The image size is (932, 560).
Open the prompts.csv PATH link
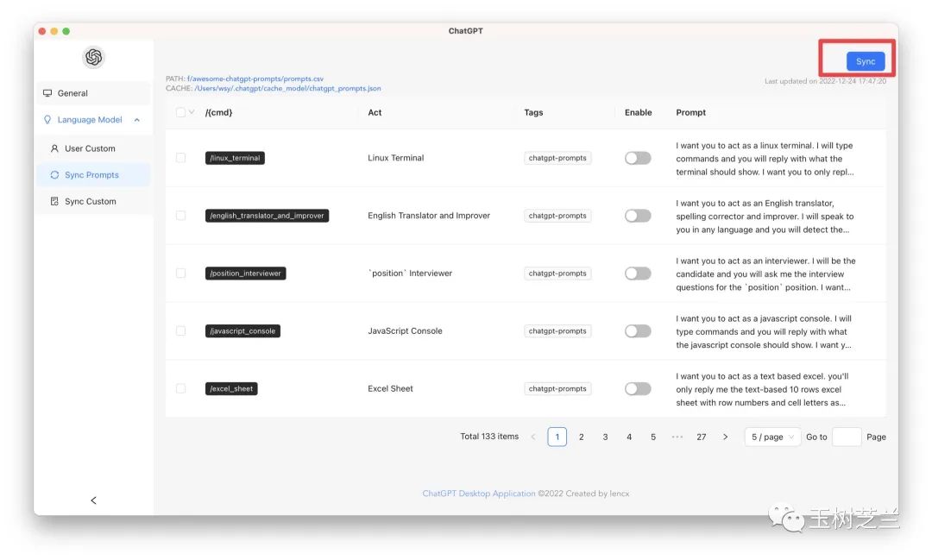coord(255,79)
